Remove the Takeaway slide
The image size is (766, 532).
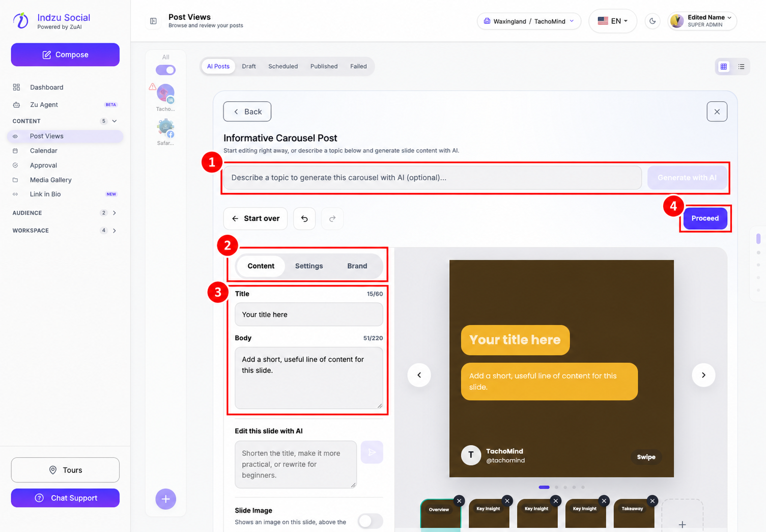[x=652, y=501]
